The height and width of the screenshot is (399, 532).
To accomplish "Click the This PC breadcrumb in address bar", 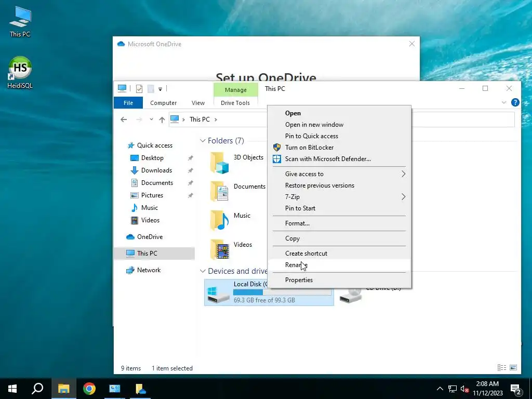I will point(199,119).
